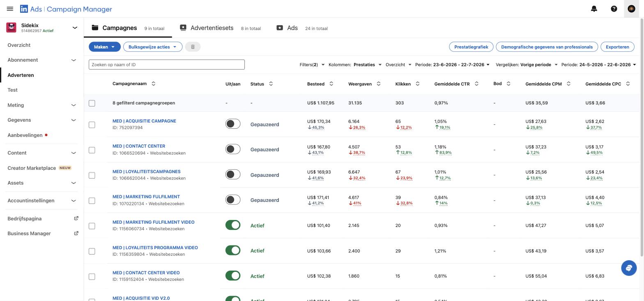Open the Bulksgewijze acties dropdown

(153, 47)
